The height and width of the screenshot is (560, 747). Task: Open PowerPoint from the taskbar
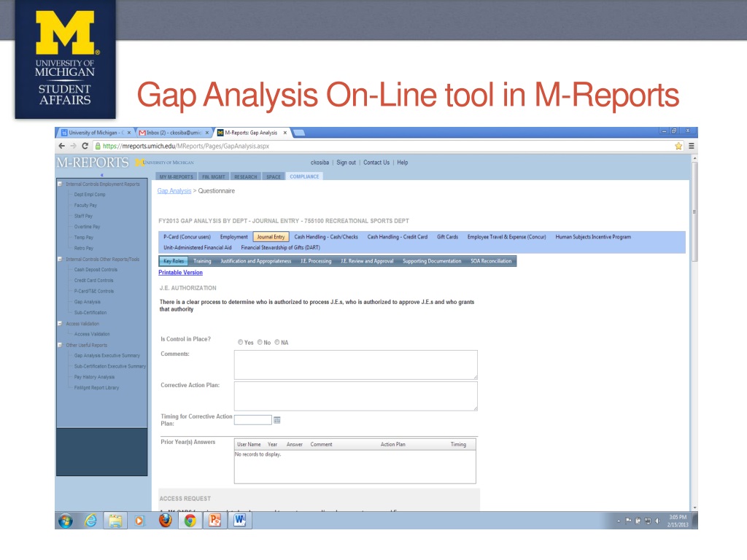click(215, 521)
